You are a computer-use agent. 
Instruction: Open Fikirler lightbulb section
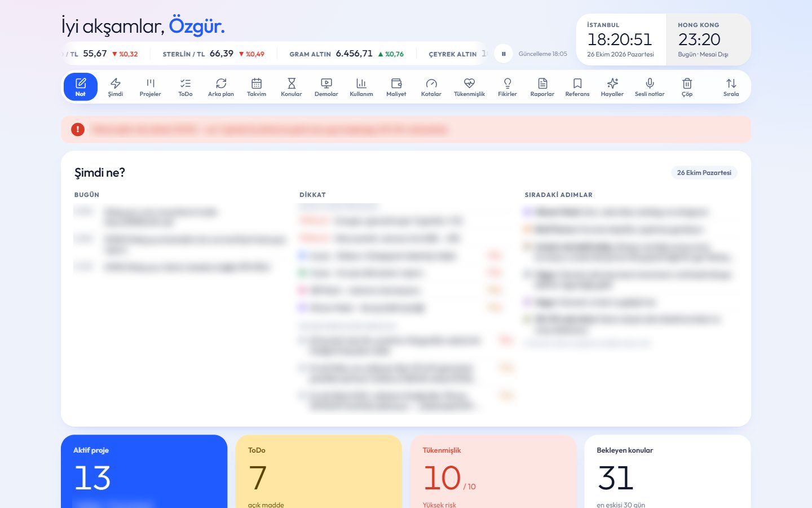click(x=507, y=87)
